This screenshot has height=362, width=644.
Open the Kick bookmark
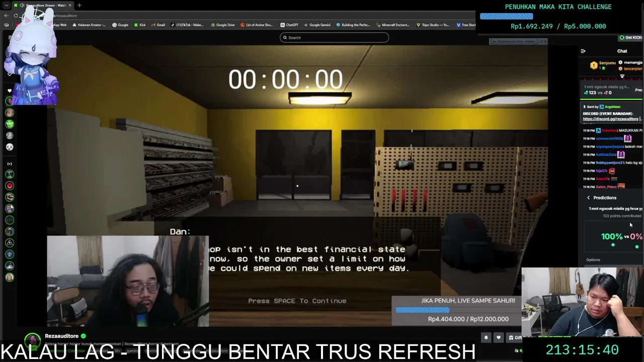pyautogui.click(x=140, y=25)
